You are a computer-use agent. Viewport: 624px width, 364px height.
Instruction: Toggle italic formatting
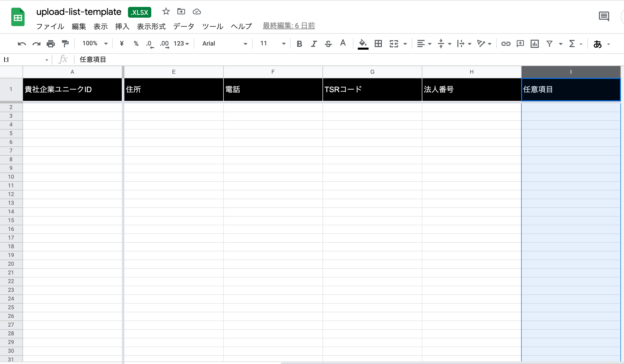click(314, 44)
